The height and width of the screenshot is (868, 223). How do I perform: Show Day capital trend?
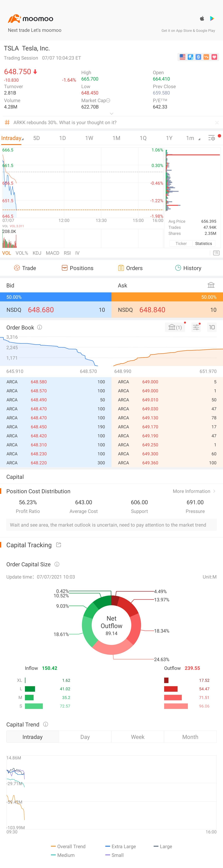(x=85, y=737)
